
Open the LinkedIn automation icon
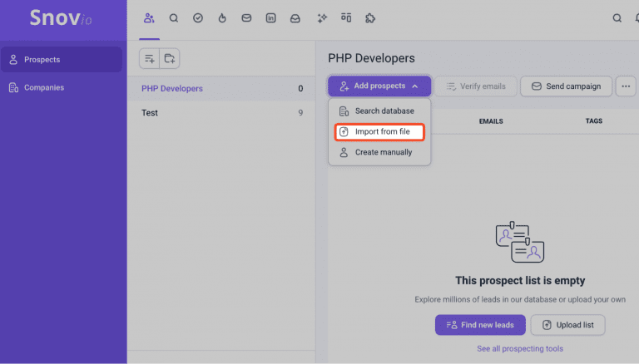coord(270,18)
